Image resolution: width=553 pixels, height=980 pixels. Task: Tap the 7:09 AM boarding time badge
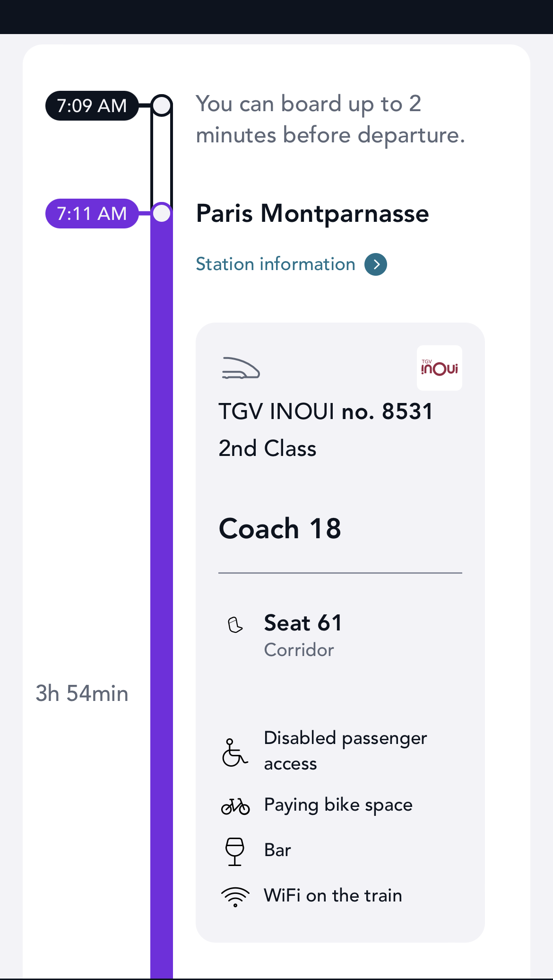(x=92, y=106)
